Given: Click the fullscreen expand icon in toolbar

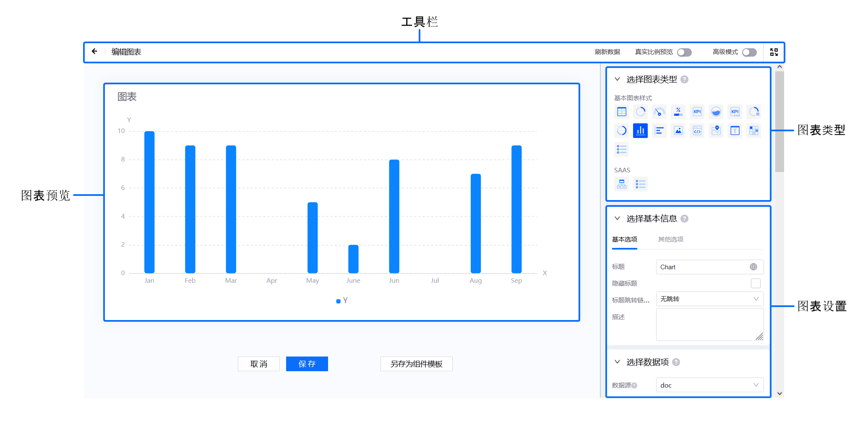Looking at the screenshot, I should [774, 52].
